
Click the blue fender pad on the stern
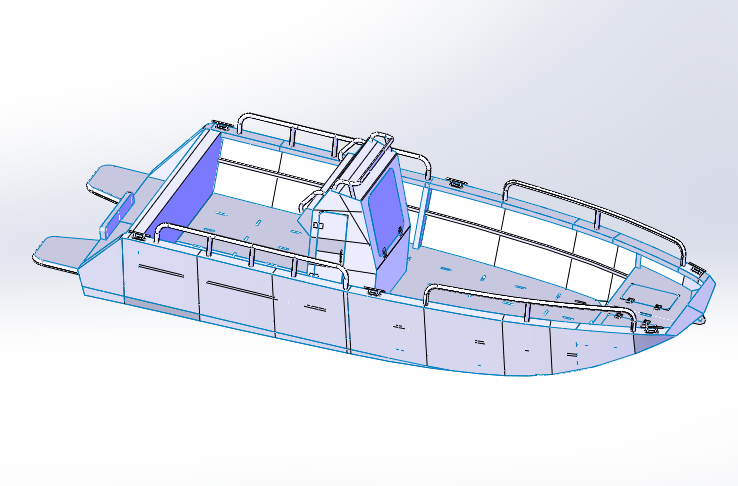[117, 215]
